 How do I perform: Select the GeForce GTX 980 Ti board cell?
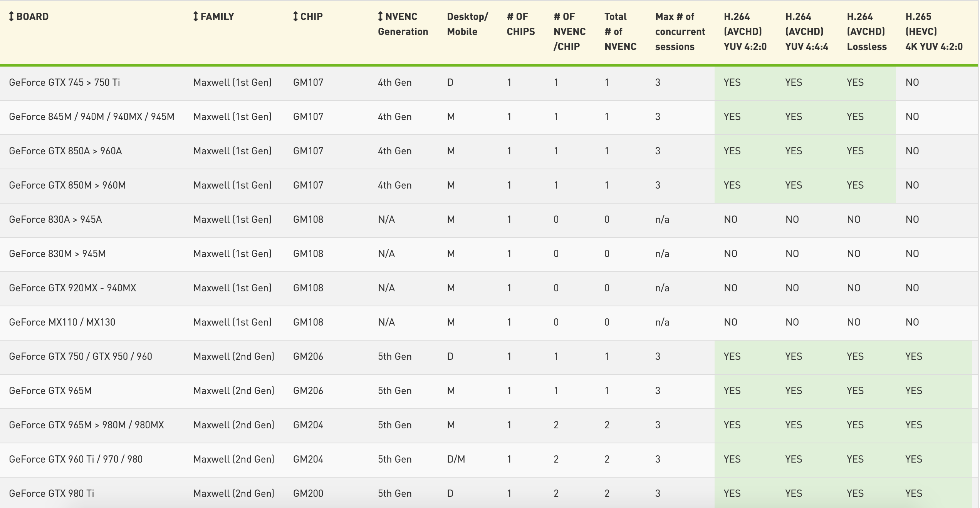[x=52, y=493]
